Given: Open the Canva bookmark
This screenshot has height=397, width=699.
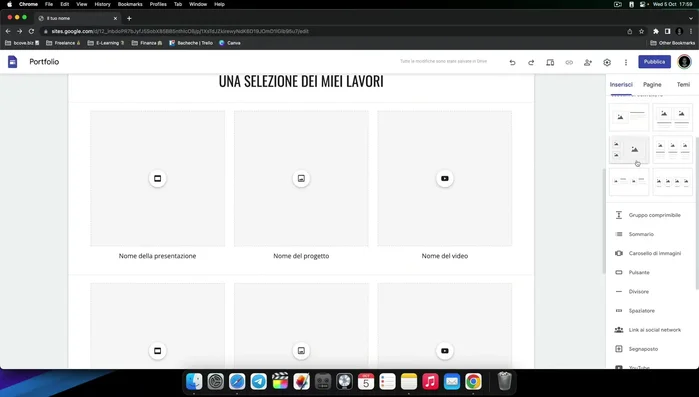Looking at the screenshot, I should pos(230,43).
